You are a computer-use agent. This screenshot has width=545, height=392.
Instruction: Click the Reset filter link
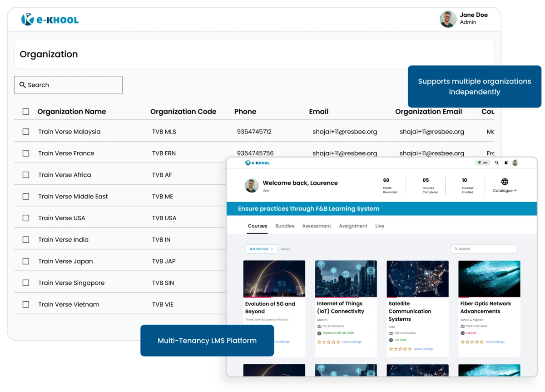[x=285, y=249]
